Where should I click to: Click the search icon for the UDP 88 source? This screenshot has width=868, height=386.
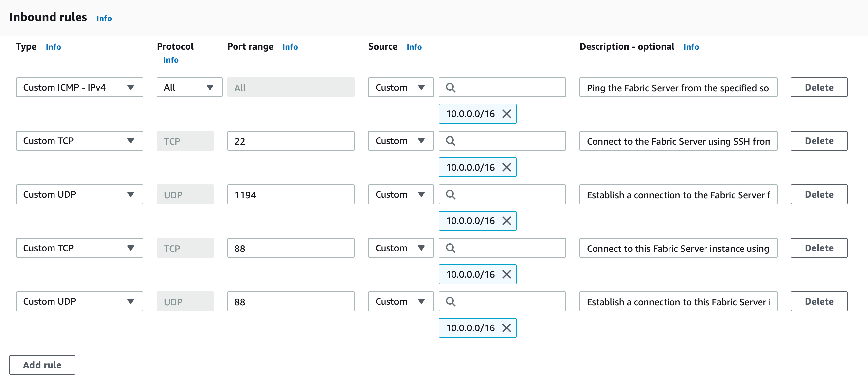451,301
